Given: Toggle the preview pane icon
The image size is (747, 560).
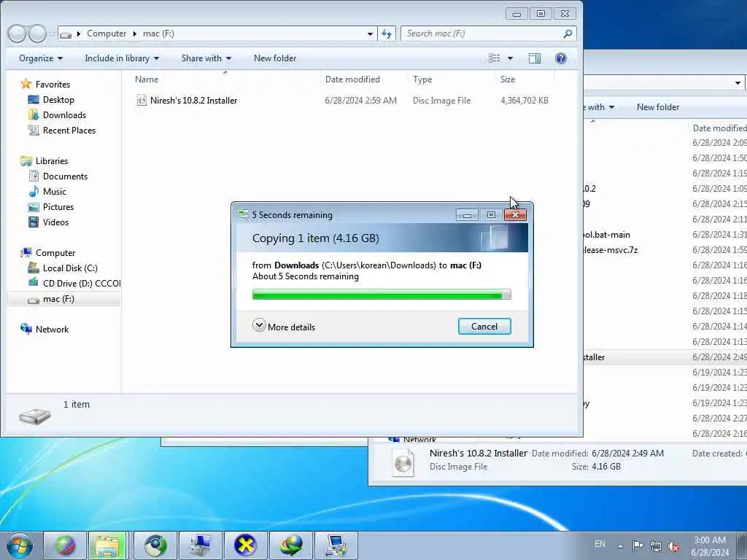Looking at the screenshot, I should [x=535, y=58].
